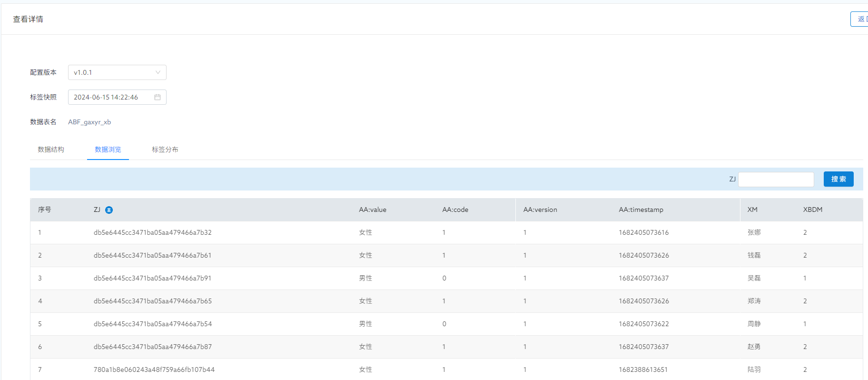Click 女性 value in row 1

click(x=365, y=232)
